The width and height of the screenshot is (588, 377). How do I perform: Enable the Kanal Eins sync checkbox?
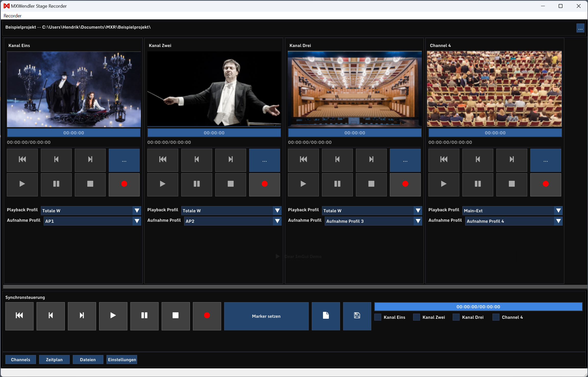click(x=378, y=317)
